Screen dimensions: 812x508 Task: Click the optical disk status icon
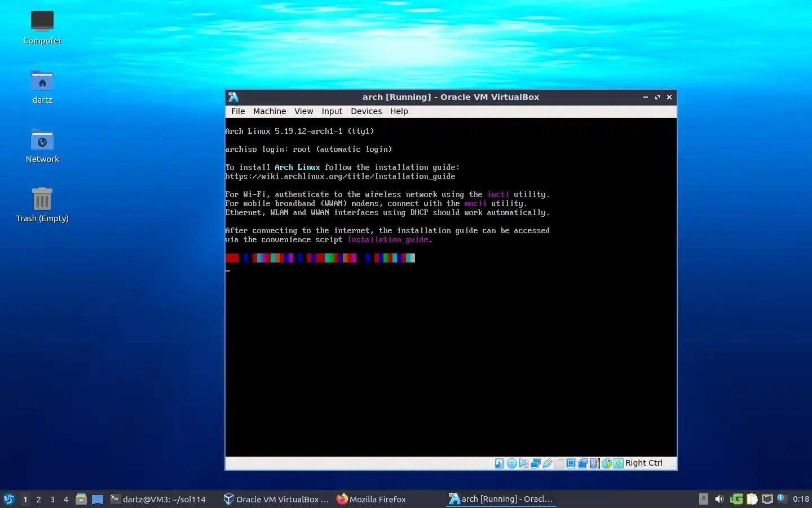pyautogui.click(x=511, y=463)
